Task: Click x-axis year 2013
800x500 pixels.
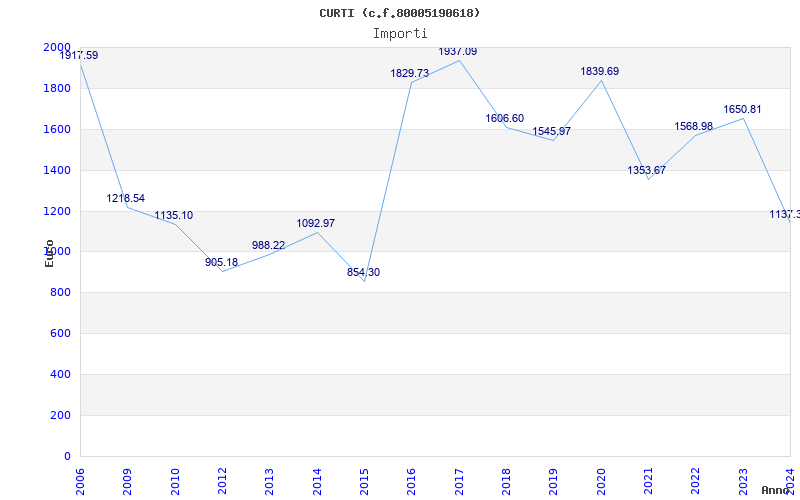Action: pyautogui.click(x=269, y=482)
